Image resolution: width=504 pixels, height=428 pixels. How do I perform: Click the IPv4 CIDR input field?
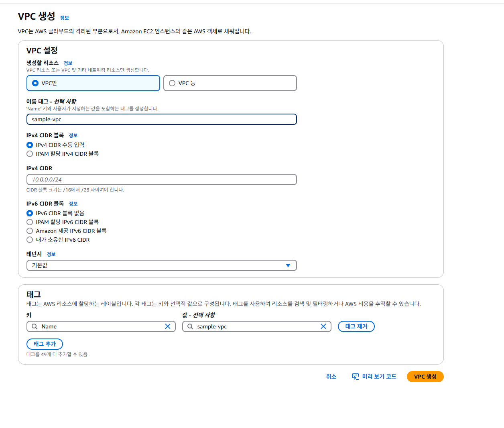(x=161, y=179)
